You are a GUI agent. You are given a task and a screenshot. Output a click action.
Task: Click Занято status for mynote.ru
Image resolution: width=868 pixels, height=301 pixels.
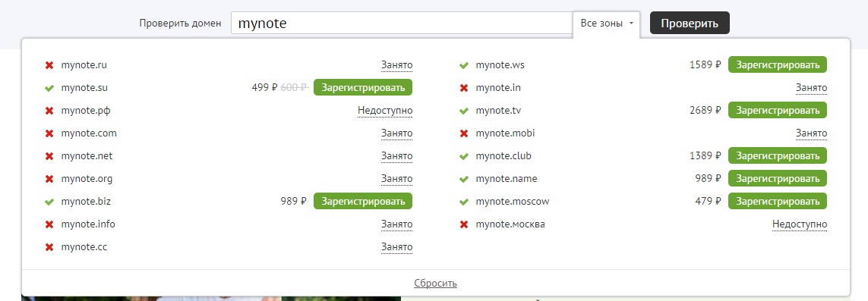[396, 65]
